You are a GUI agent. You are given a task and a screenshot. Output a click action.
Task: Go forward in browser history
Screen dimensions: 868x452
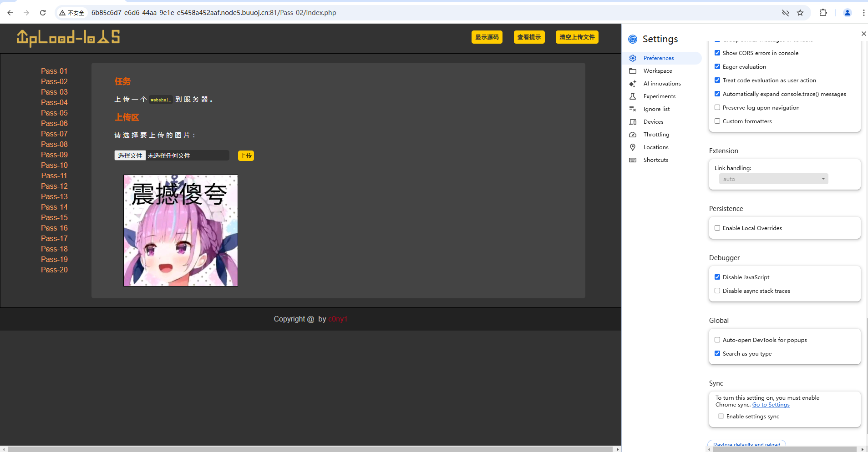tap(26, 13)
